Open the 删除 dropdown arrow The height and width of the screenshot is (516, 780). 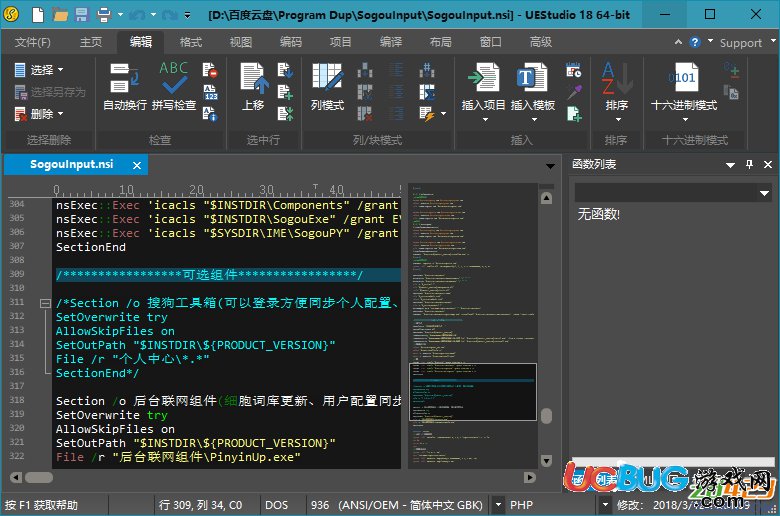61,114
